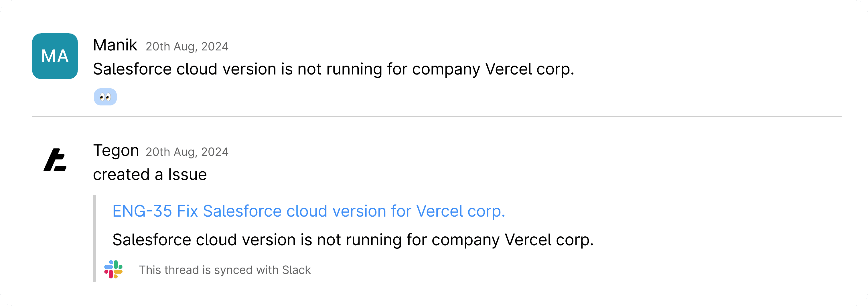Click Manik's MA avatar

(x=55, y=56)
